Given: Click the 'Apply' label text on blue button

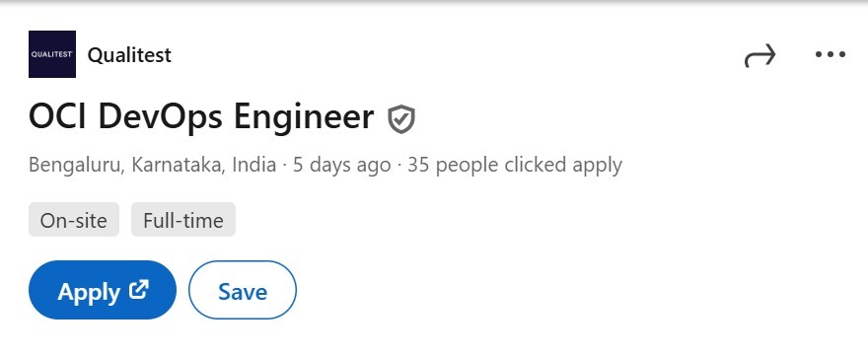Looking at the screenshot, I should coord(89,292).
